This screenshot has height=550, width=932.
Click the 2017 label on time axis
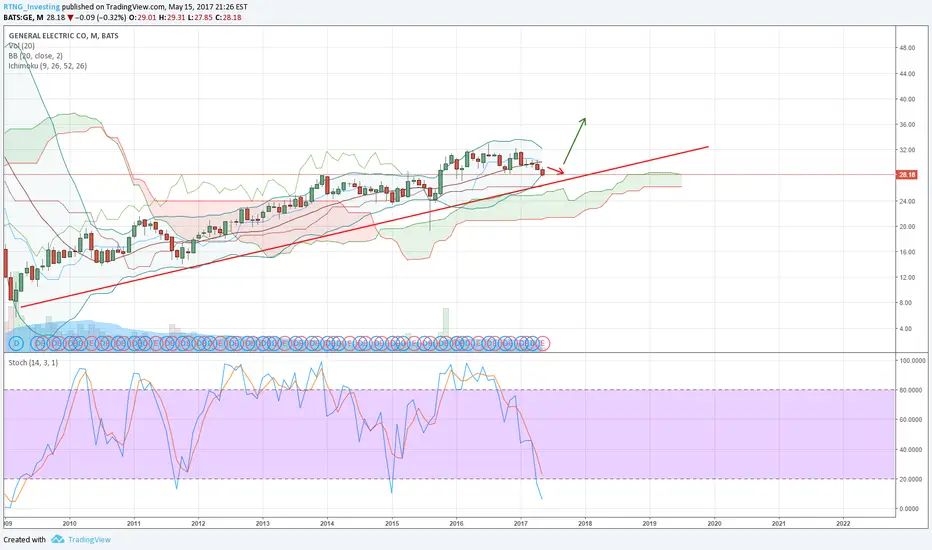pyautogui.click(x=521, y=524)
